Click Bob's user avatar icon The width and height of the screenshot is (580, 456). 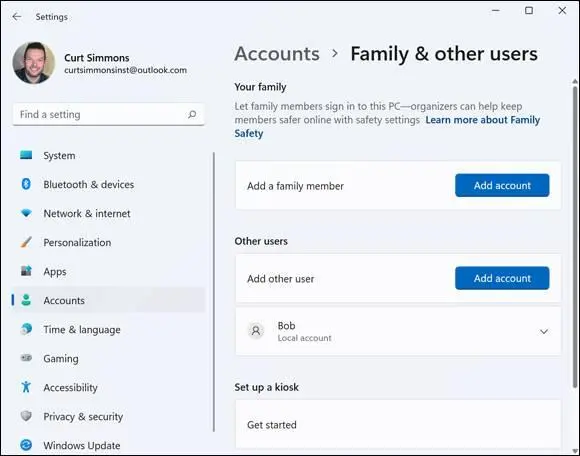point(256,330)
